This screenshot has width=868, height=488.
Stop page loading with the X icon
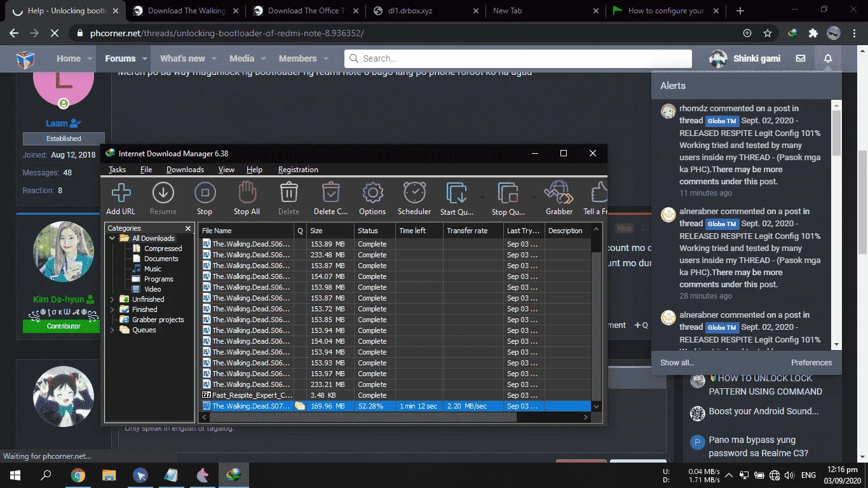[x=55, y=33]
